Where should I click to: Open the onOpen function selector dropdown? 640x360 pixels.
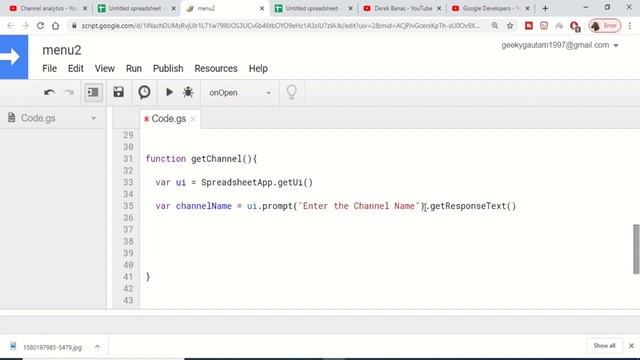240,93
